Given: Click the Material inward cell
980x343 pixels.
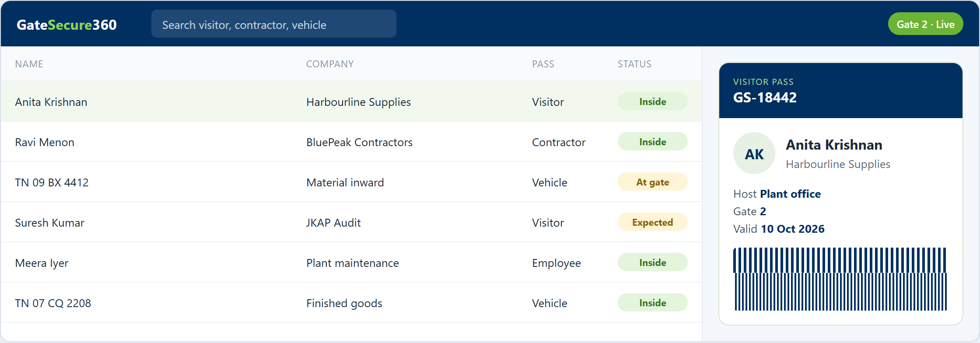Looking at the screenshot, I should (x=345, y=182).
